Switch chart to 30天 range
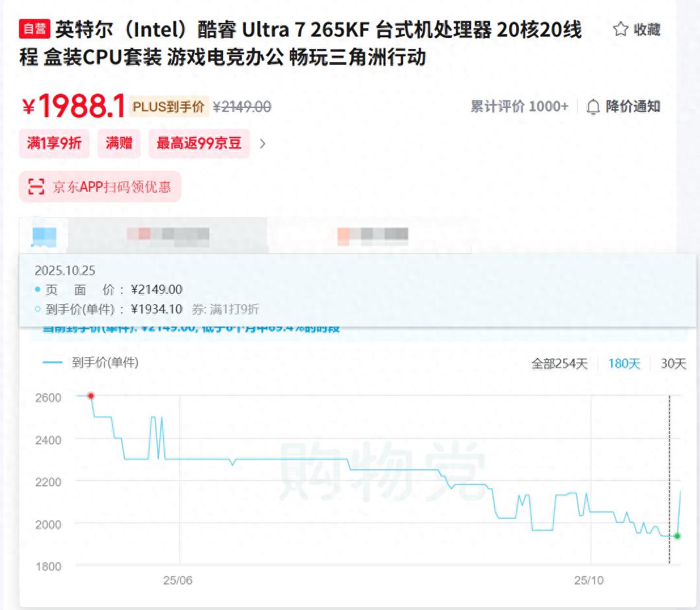 (673, 363)
